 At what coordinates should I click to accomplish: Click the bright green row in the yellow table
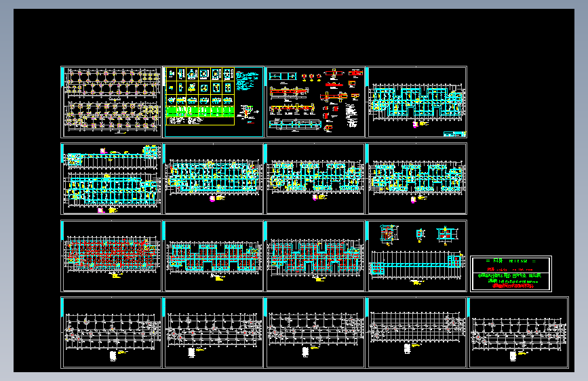200,111
